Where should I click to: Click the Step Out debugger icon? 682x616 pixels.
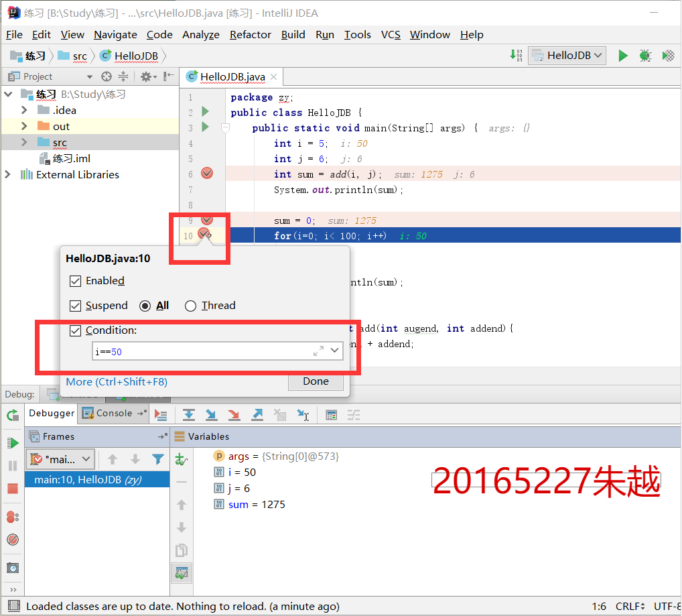click(257, 415)
